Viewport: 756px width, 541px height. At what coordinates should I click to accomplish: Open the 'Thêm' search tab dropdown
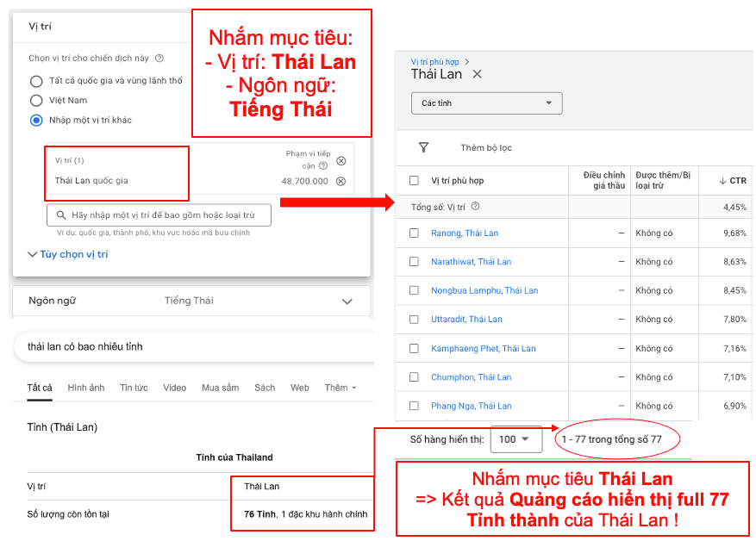[340, 388]
